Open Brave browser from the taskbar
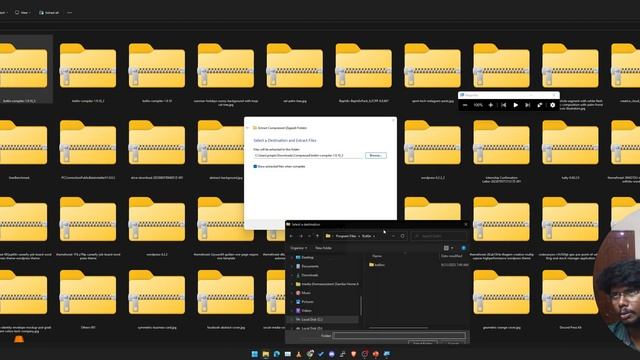Viewport: 640px width, 360px height. click(353, 354)
